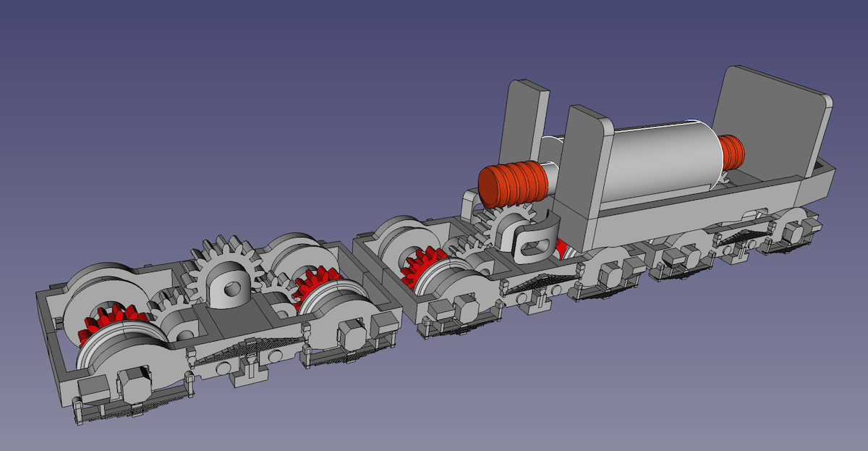Click the hexagonal axle box at front-left
Viewport: 868px width, 451px height.
[x=136, y=384]
